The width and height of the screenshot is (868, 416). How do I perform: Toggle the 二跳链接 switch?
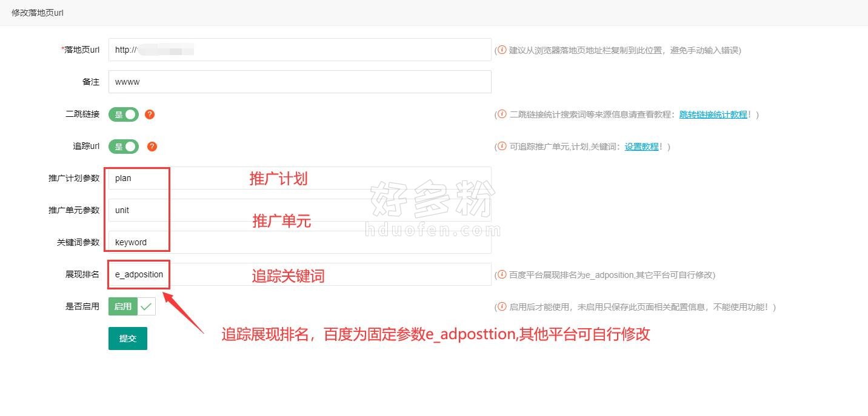[x=124, y=114]
